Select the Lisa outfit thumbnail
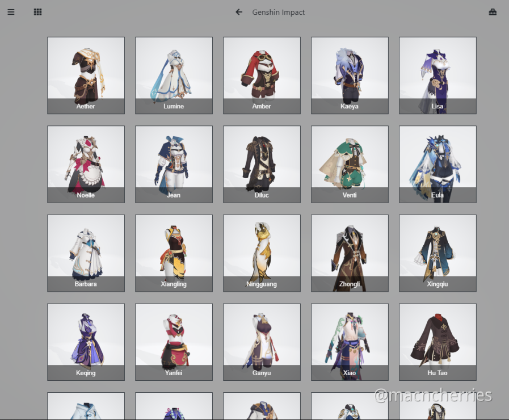This screenshot has width=509, height=420. (438, 75)
